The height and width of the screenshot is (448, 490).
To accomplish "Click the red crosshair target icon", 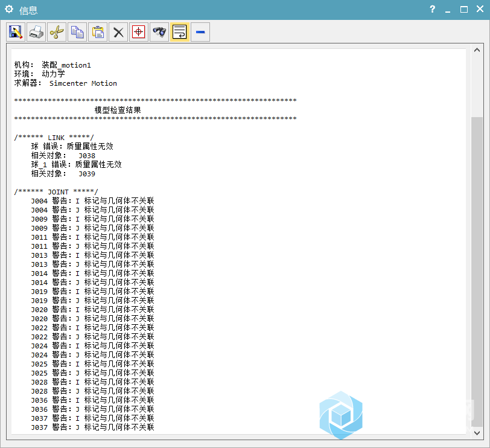I will tap(138, 32).
